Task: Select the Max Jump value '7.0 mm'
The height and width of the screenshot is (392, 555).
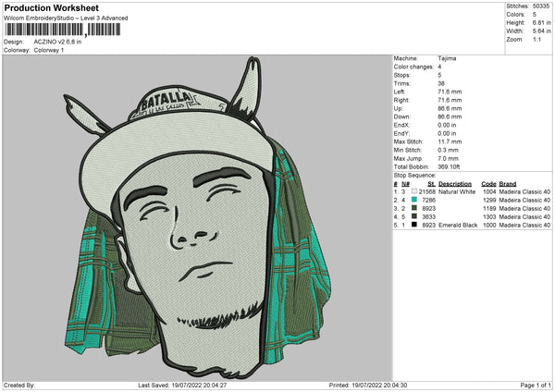Action: tap(448, 158)
